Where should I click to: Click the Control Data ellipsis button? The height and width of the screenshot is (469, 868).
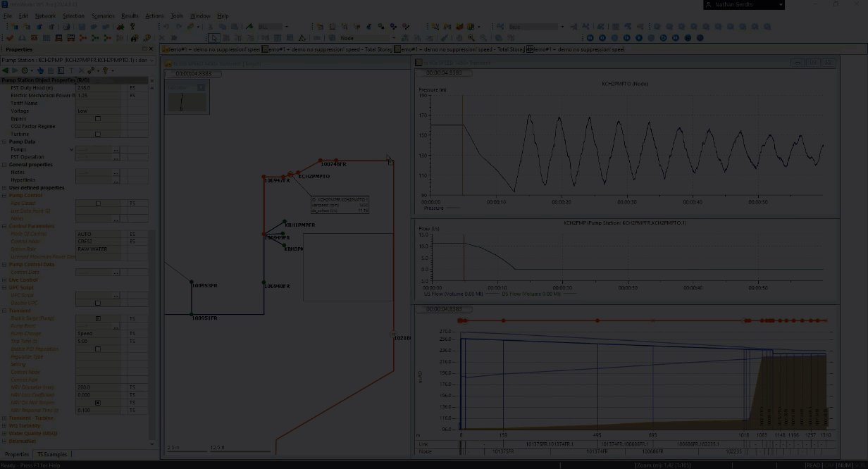click(x=116, y=272)
